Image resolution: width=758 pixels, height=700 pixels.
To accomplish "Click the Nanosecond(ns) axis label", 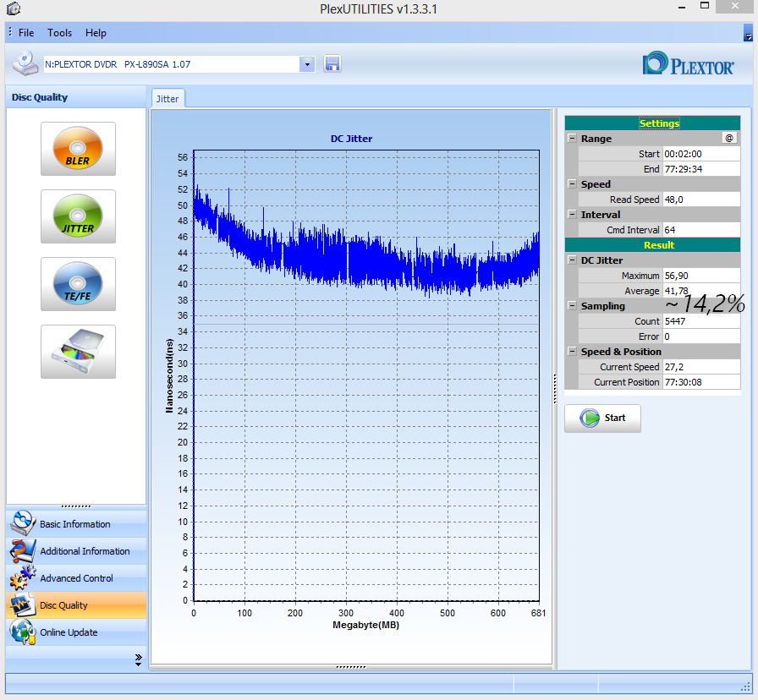I will pos(169,376).
